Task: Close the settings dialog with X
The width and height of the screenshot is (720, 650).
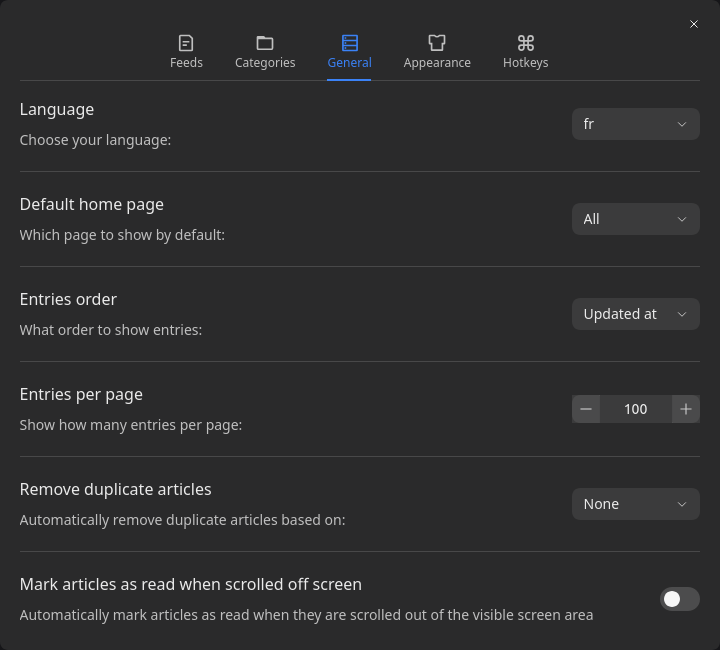Action: 694,24
